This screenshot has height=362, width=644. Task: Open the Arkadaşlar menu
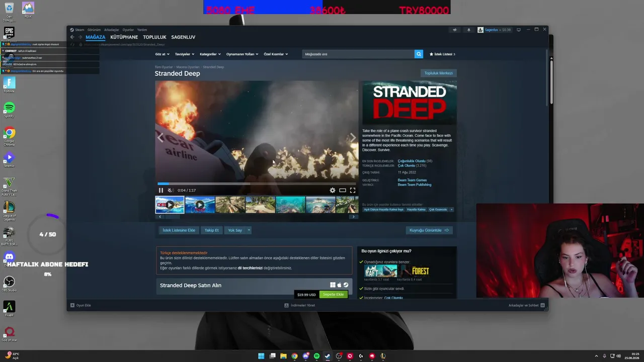click(112, 30)
